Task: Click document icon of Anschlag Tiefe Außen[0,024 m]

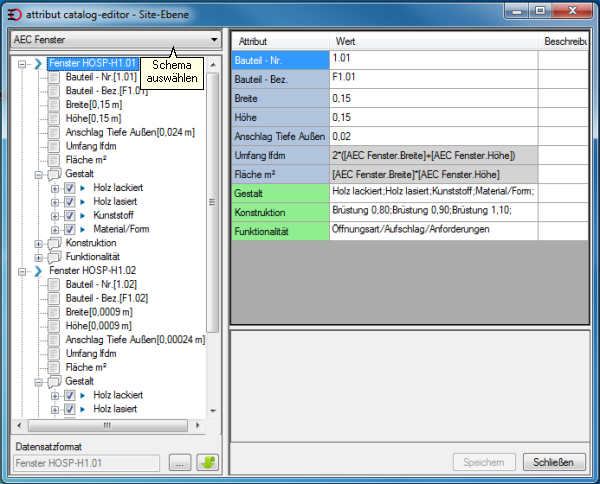Action: coord(54,132)
